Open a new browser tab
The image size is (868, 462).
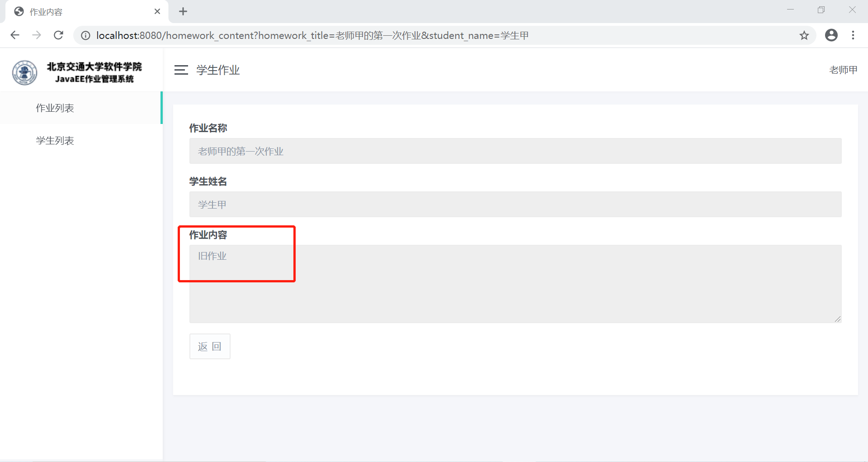tap(183, 11)
